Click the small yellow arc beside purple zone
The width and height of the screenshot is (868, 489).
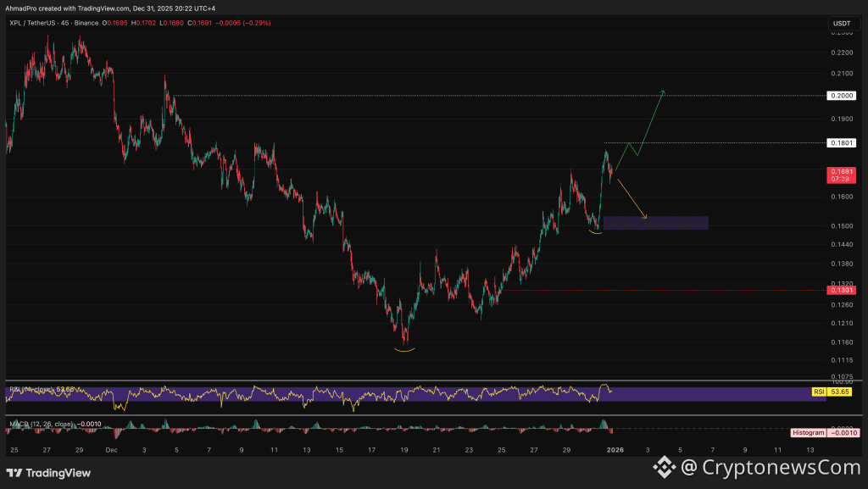pos(596,231)
